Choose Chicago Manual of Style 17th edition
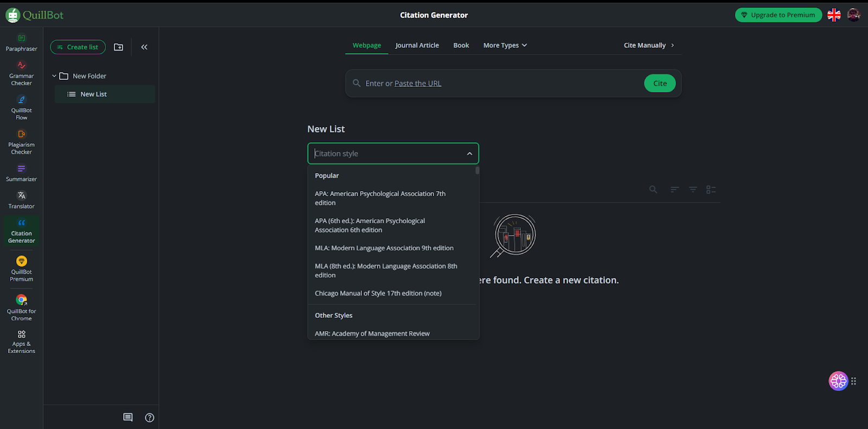The height and width of the screenshot is (429, 868). pyautogui.click(x=392, y=293)
